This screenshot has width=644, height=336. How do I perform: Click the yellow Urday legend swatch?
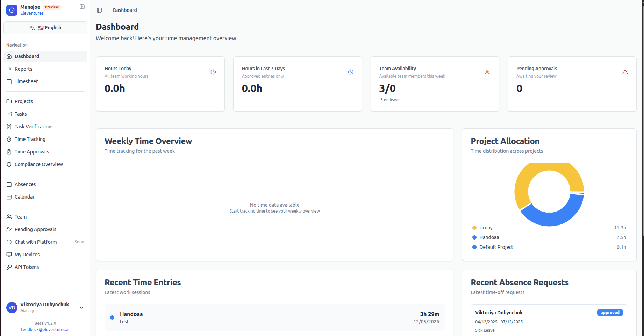[x=474, y=228]
